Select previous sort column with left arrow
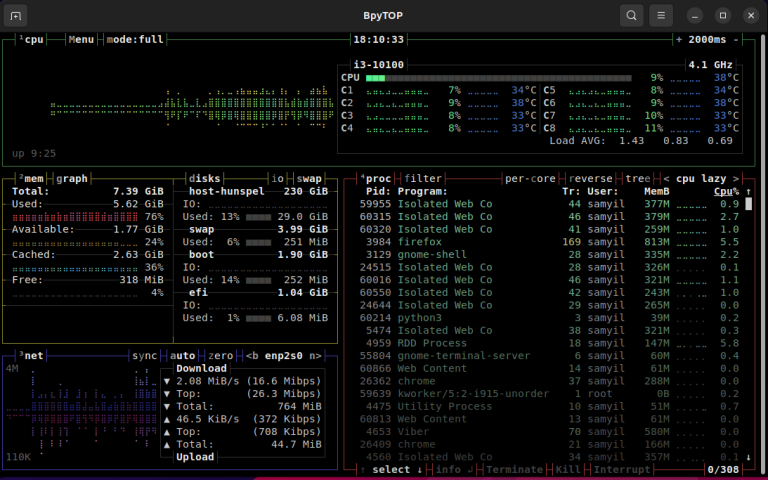 [666, 179]
